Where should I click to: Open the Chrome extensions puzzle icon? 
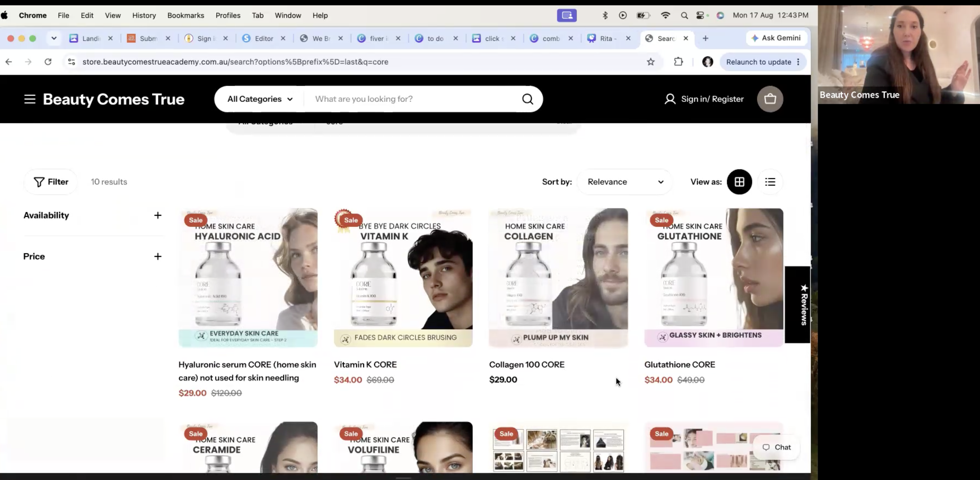click(x=678, y=62)
